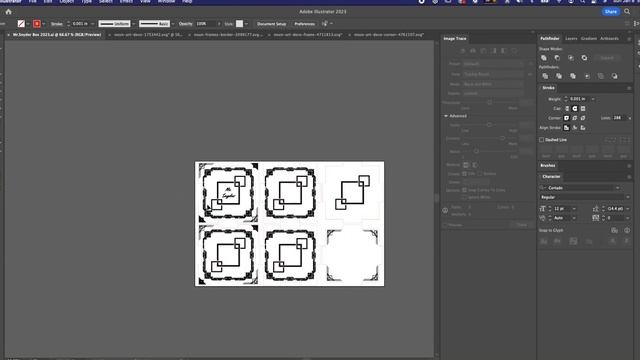Screen dimensions: 640x360
Task: Switch to the Artboards tab
Action: click(609, 38)
